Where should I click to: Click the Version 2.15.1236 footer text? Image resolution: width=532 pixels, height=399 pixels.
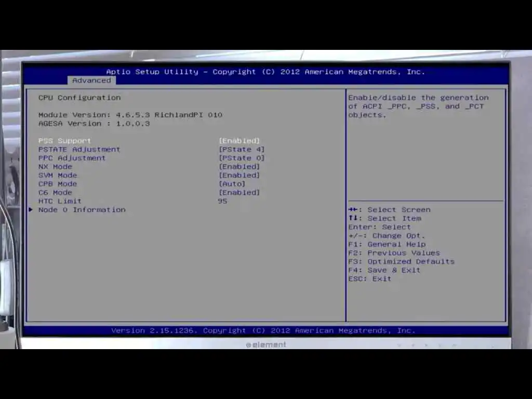pos(263,330)
